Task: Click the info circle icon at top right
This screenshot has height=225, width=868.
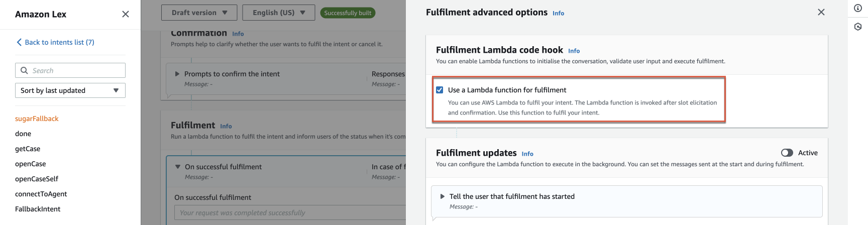Action: [858, 8]
